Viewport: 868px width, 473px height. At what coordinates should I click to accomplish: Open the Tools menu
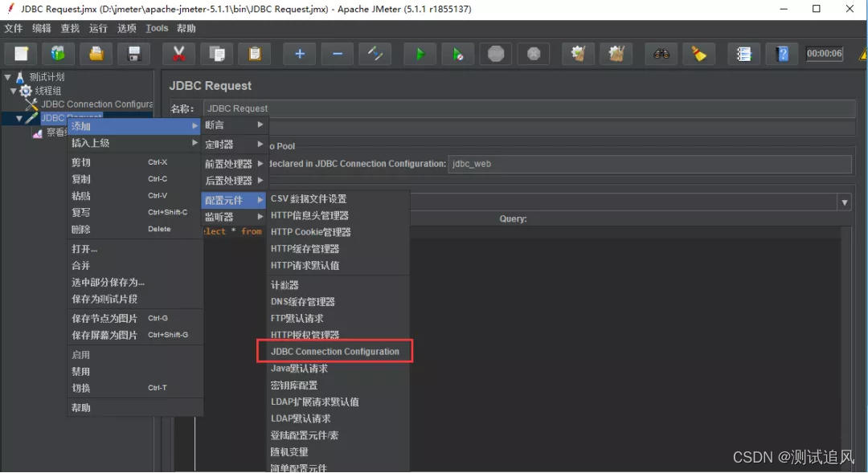pyautogui.click(x=157, y=28)
